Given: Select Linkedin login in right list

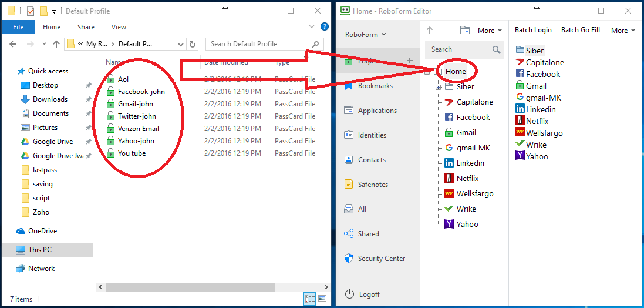Looking at the screenshot, I should click(x=535, y=109).
